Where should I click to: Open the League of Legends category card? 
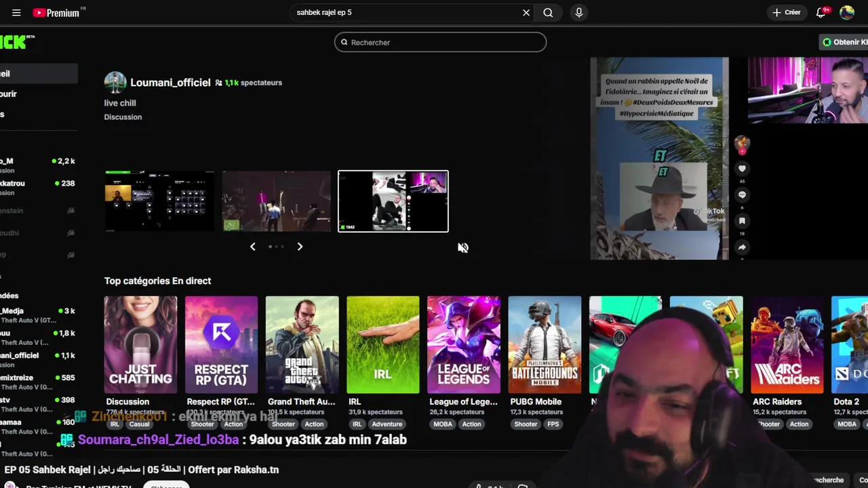(464, 344)
